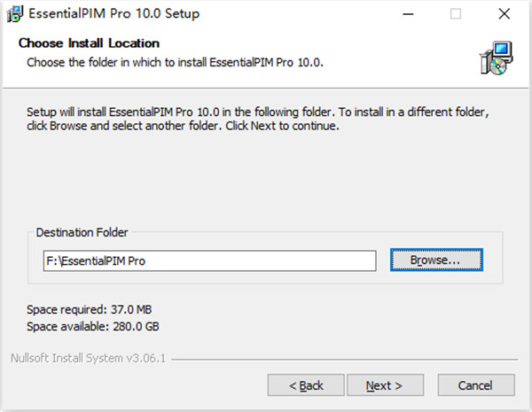Click the "Choose Install Location" heading
The width and height of the screenshot is (532, 412).
tap(89, 43)
